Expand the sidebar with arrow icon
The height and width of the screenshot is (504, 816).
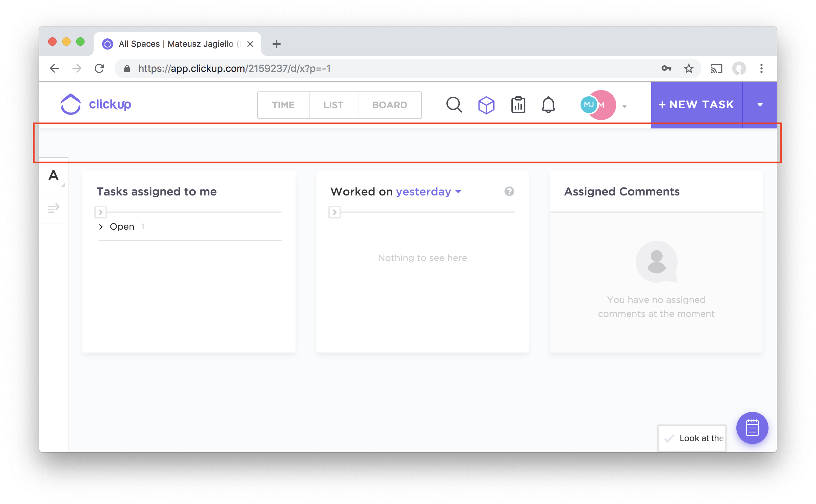[53, 208]
